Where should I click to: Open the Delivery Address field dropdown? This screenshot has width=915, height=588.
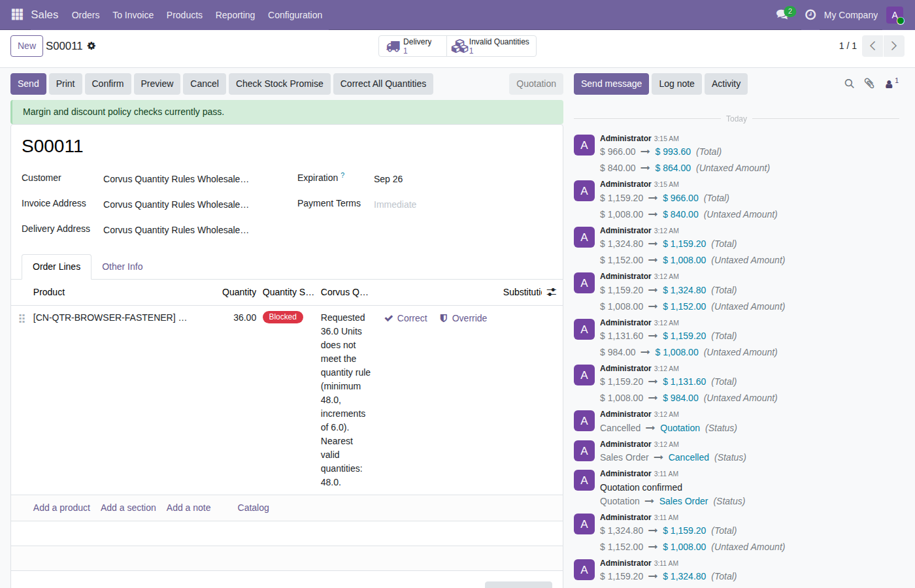click(x=190, y=230)
